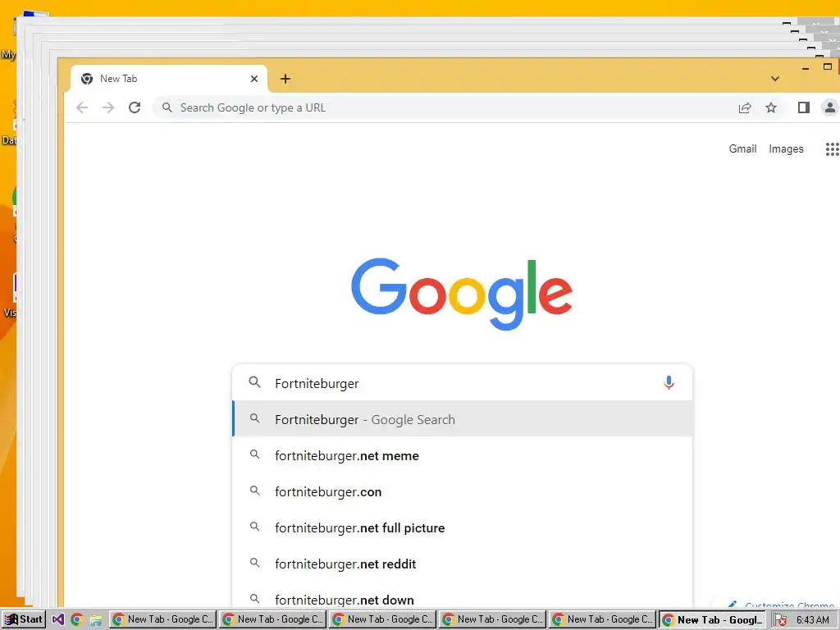Open a new tab with the plus button
Image resolution: width=840 pixels, height=630 pixels.
pos(285,79)
